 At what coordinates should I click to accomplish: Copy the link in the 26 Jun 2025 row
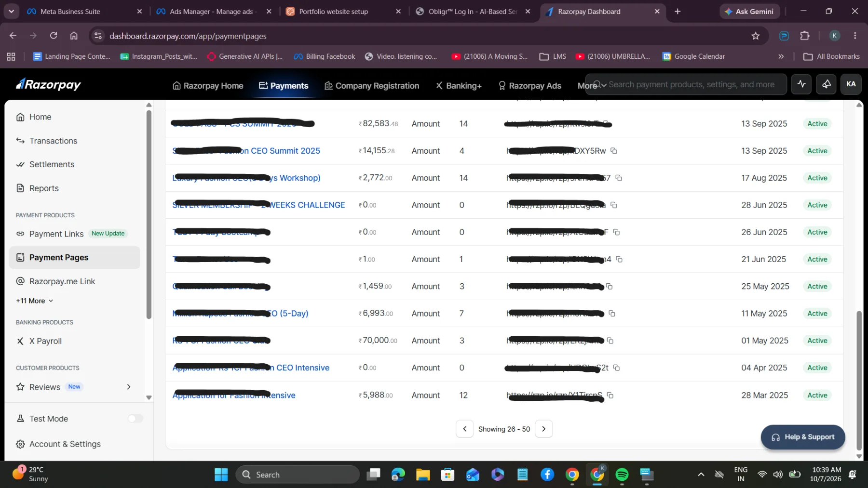pyautogui.click(x=616, y=232)
